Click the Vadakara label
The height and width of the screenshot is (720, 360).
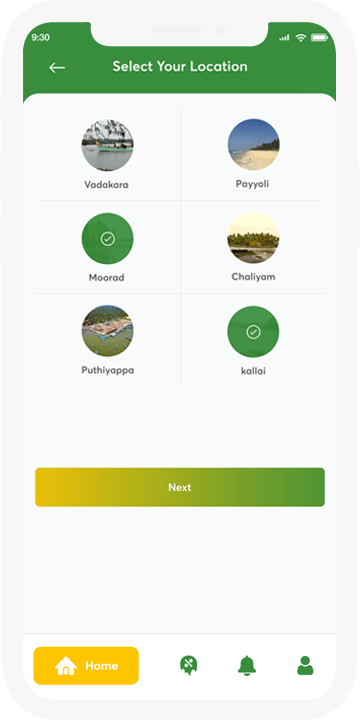(x=107, y=185)
